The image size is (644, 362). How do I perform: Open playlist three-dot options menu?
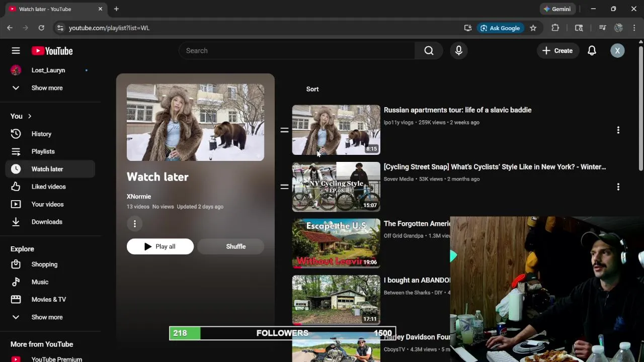click(x=135, y=224)
